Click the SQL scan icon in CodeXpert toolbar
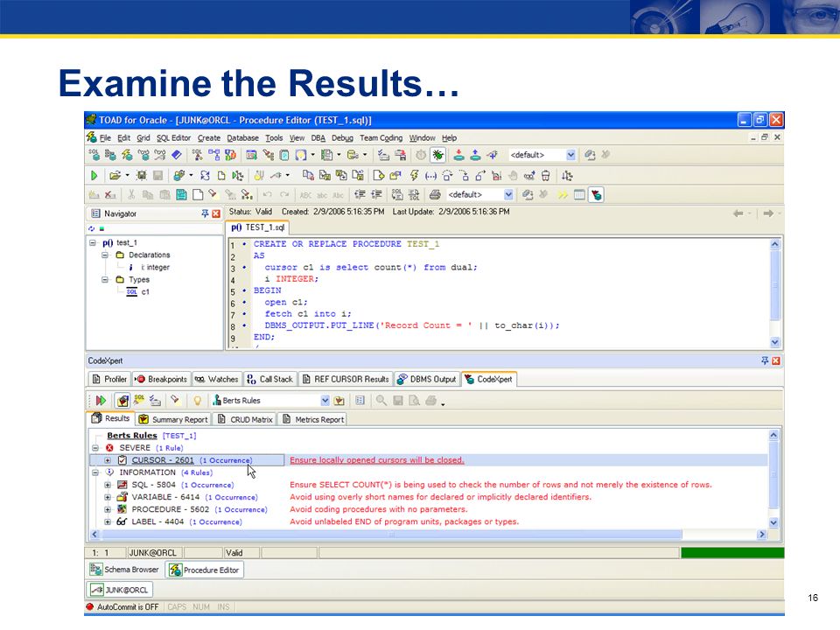The height and width of the screenshot is (630, 840). click(139, 400)
